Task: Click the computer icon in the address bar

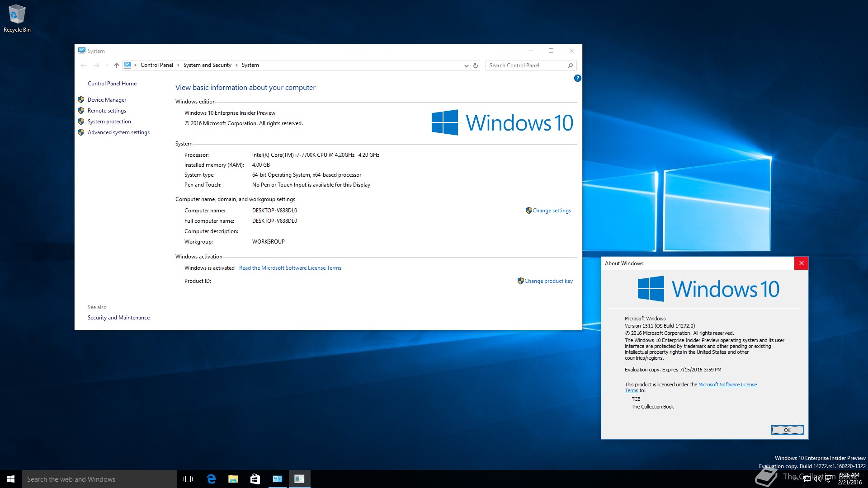Action: click(x=127, y=65)
